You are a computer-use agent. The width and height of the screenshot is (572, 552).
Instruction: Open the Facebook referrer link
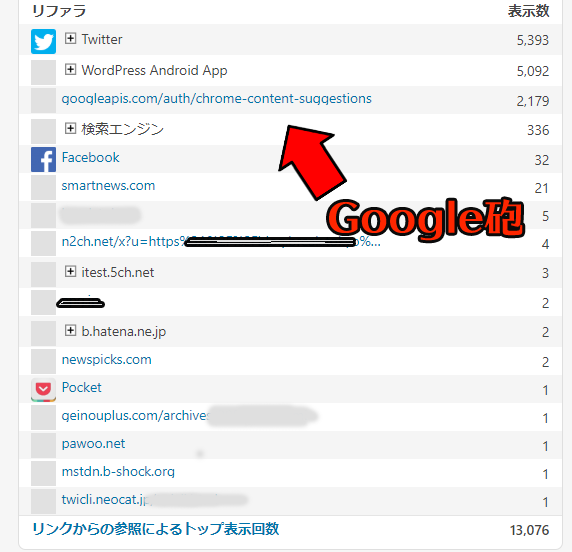point(90,158)
